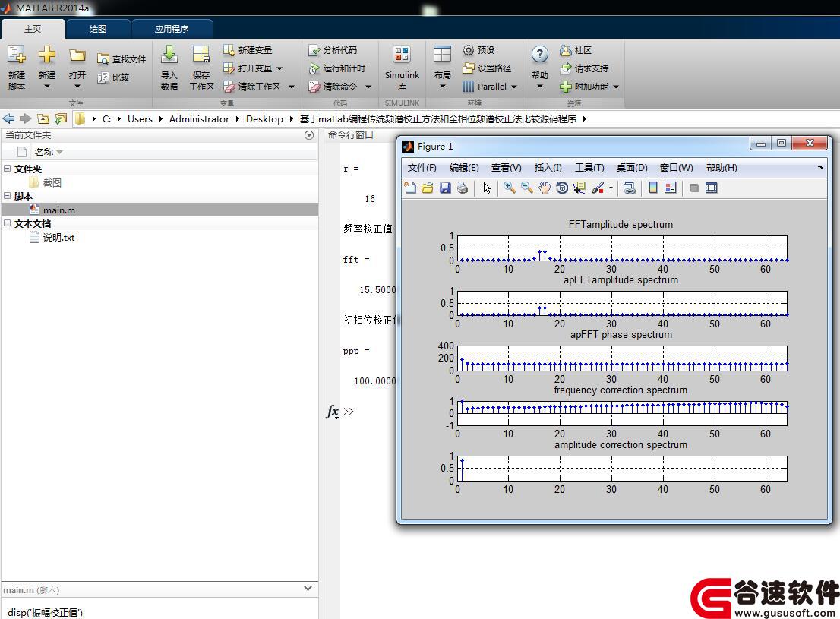Open Preferences (预设)

[x=479, y=50]
